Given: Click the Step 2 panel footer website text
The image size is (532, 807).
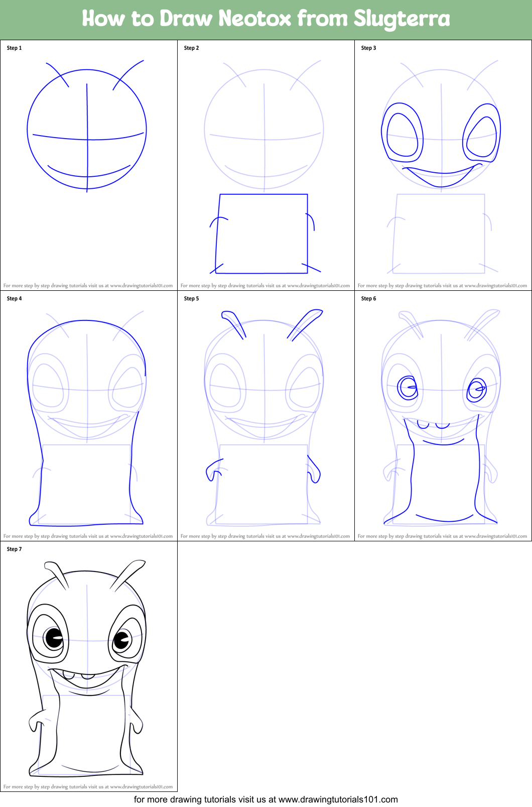Looking at the screenshot, I should tap(265, 286).
